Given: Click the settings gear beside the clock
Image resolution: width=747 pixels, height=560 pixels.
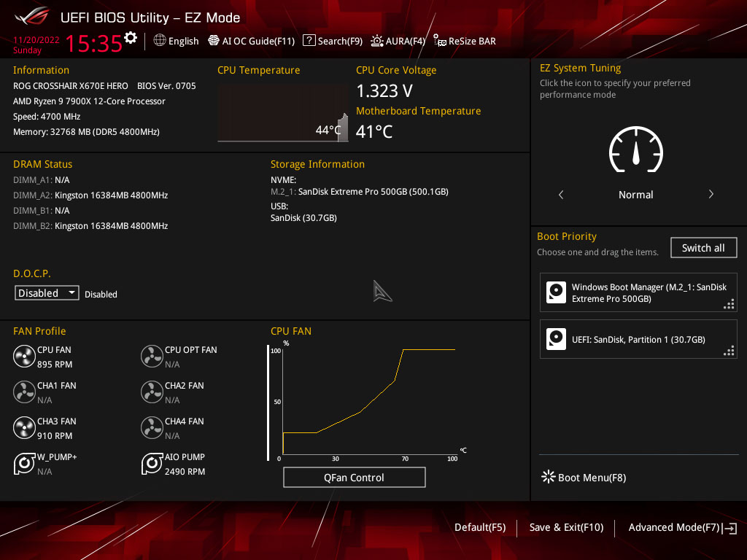Looking at the screenshot, I should pyautogui.click(x=131, y=38).
